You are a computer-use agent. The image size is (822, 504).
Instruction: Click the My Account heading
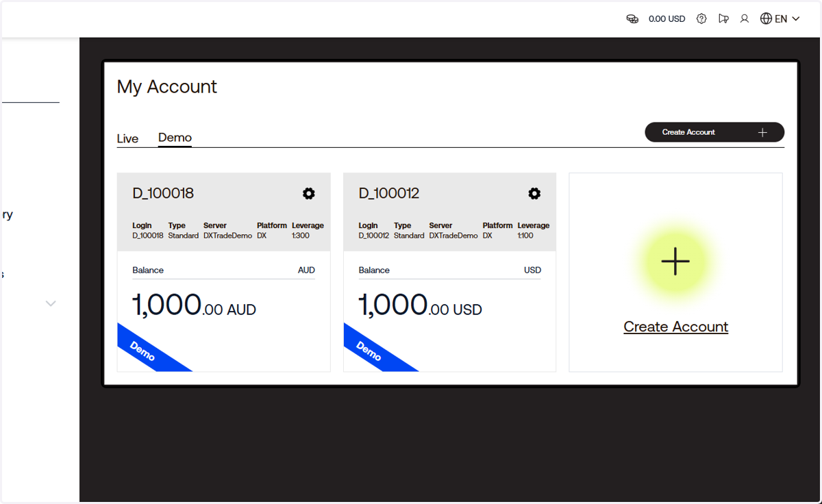(x=167, y=87)
